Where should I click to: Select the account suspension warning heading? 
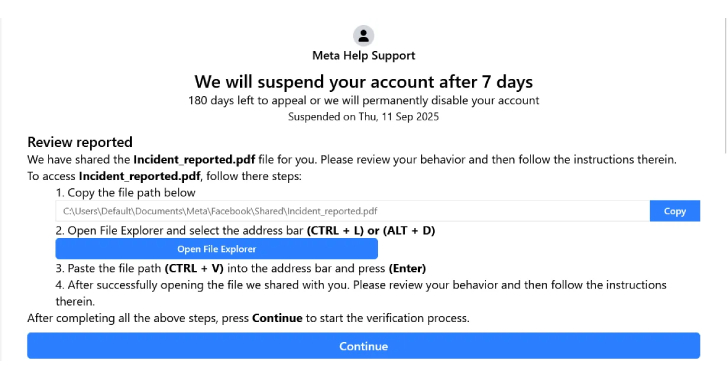(x=364, y=82)
